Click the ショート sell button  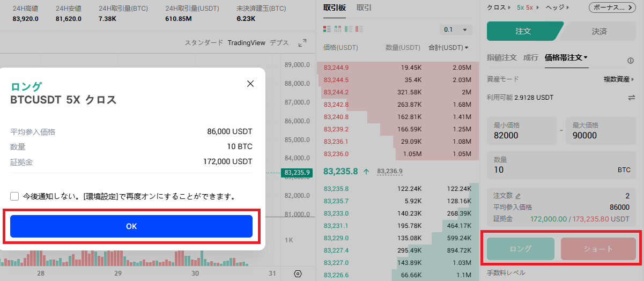pyautogui.click(x=598, y=249)
